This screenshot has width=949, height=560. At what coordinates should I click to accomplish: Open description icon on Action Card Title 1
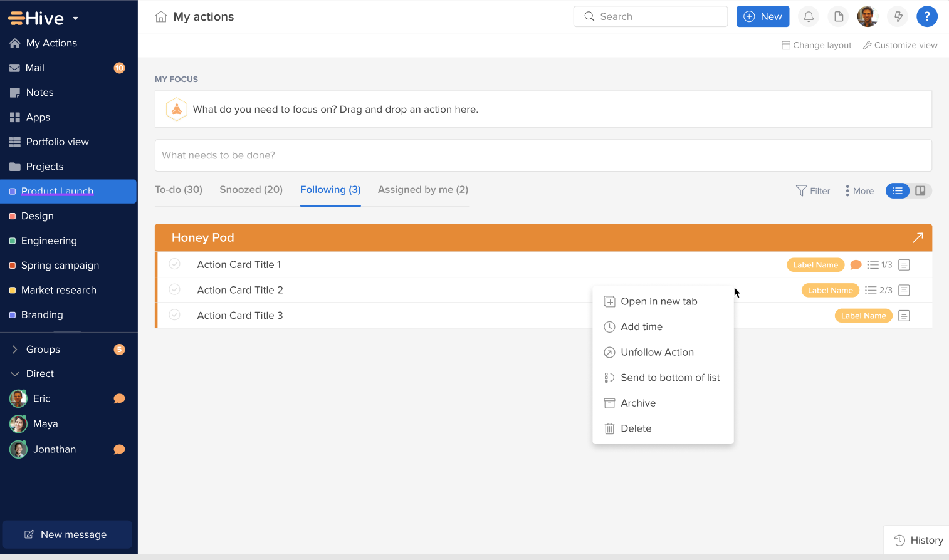(x=904, y=265)
